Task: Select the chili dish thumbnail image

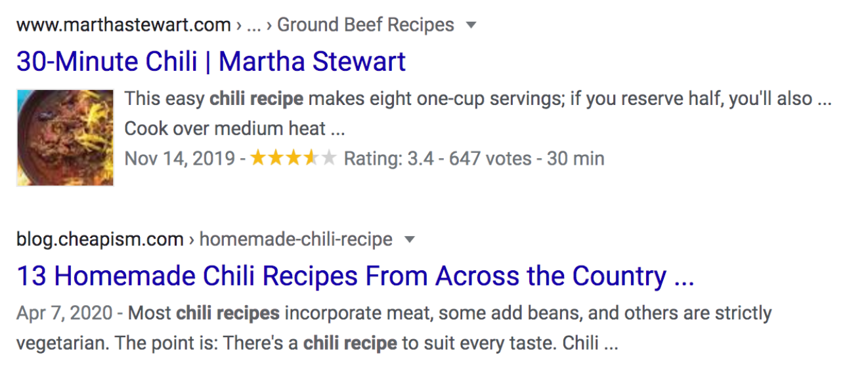Action: (x=65, y=138)
